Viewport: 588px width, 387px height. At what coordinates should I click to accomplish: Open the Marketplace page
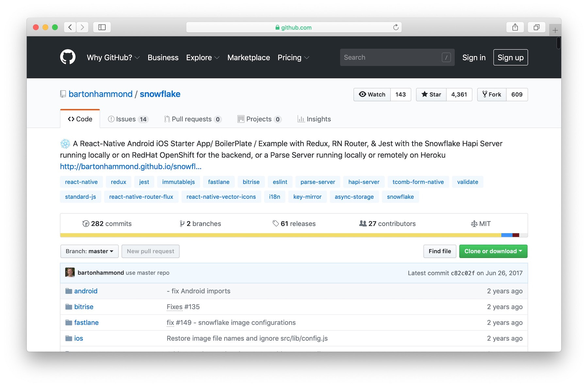249,58
